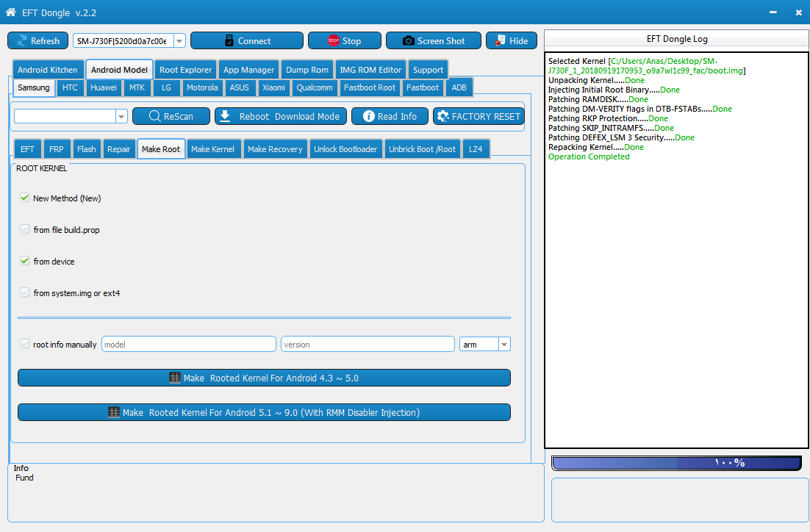Click the Refresh arrows icon
810x532 pixels.
(x=22, y=41)
